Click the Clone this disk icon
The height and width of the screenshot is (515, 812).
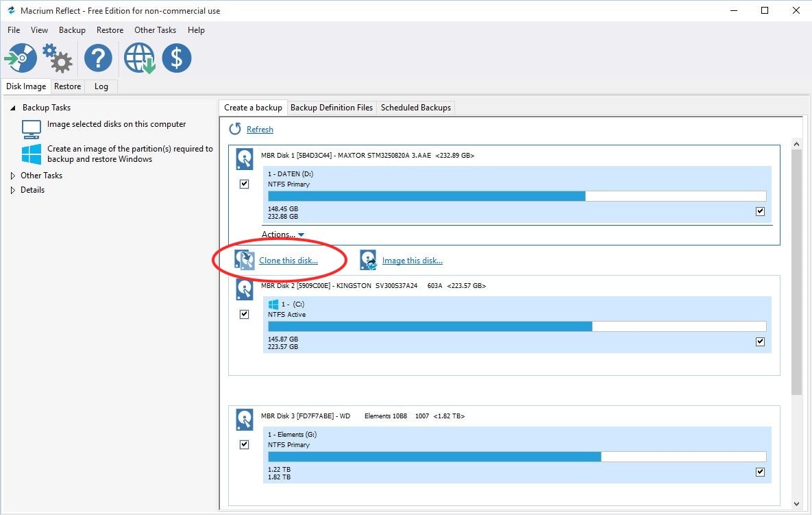click(245, 260)
